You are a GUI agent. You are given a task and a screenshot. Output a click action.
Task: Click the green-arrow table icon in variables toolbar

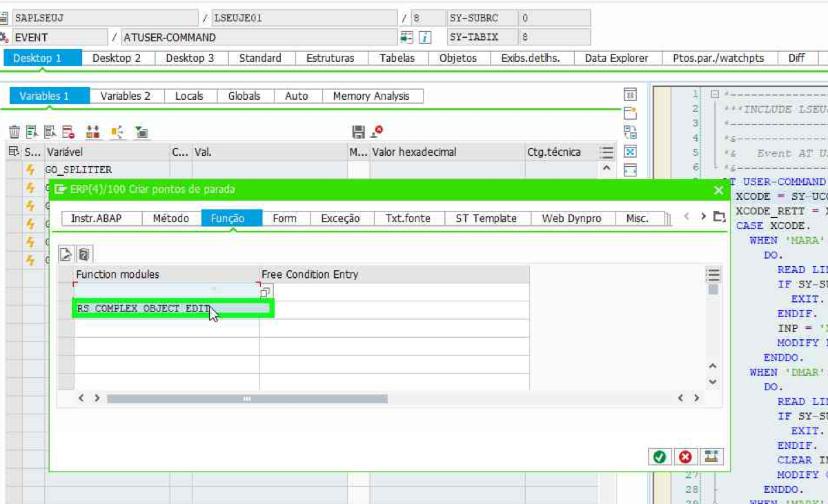[x=141, y=132]
